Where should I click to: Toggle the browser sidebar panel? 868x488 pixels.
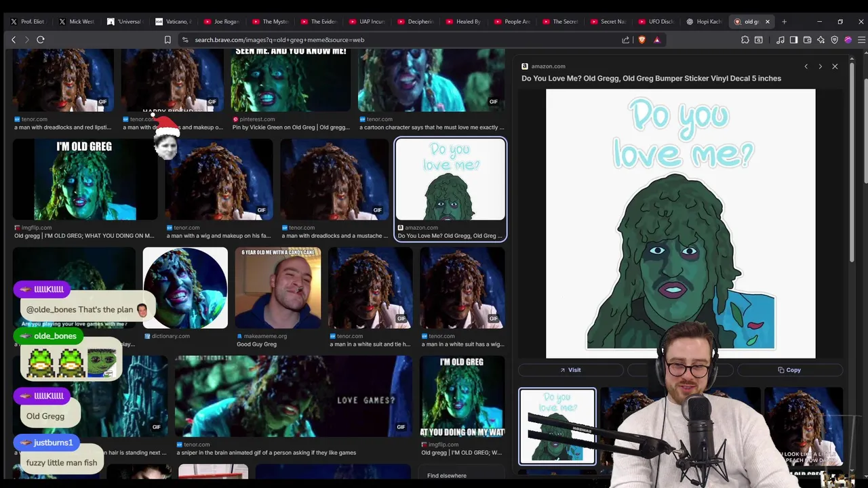794,40
